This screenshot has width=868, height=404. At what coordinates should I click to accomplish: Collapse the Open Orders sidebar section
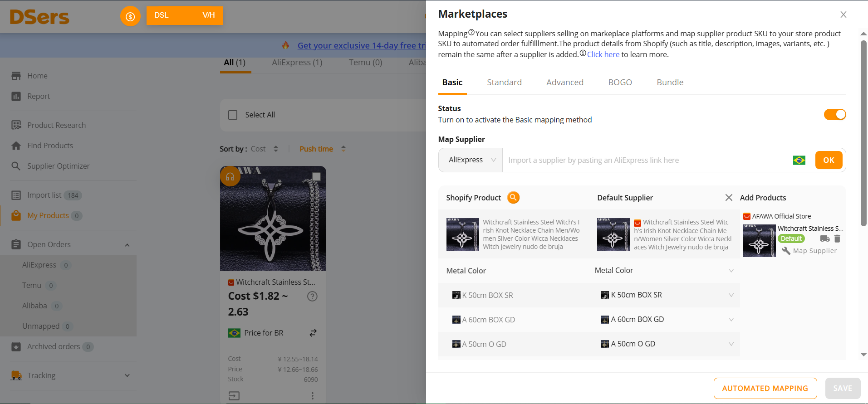coord(127,245)
